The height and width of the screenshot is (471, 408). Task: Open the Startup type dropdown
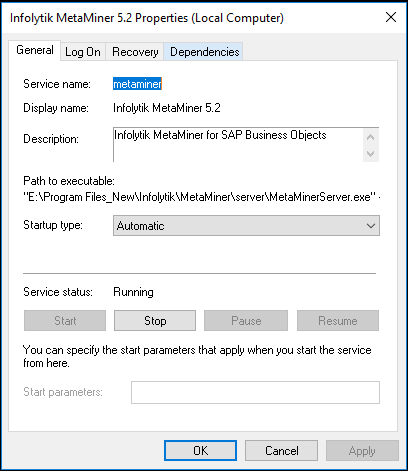pyautogui.click(x=246, y=226)
